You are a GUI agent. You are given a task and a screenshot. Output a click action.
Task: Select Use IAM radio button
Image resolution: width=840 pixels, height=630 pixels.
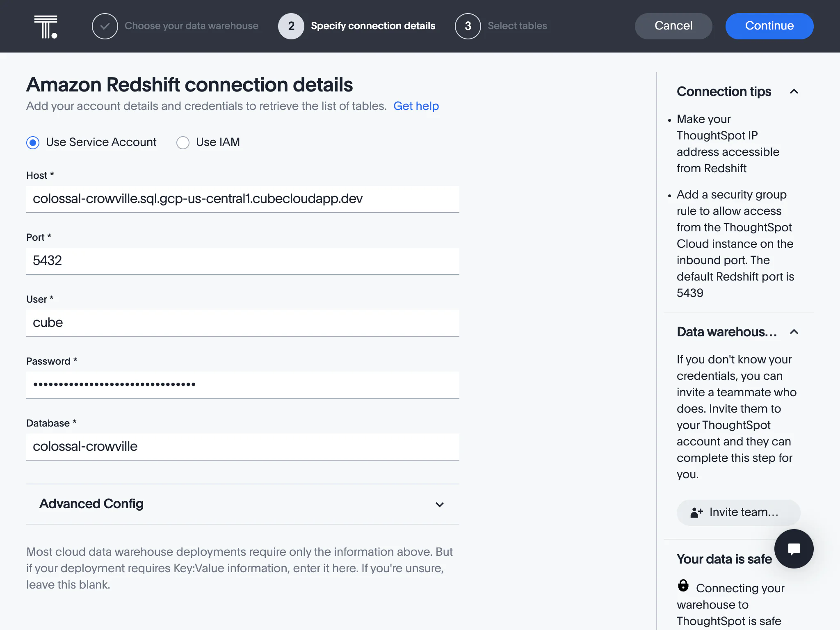tap(183, 142)
